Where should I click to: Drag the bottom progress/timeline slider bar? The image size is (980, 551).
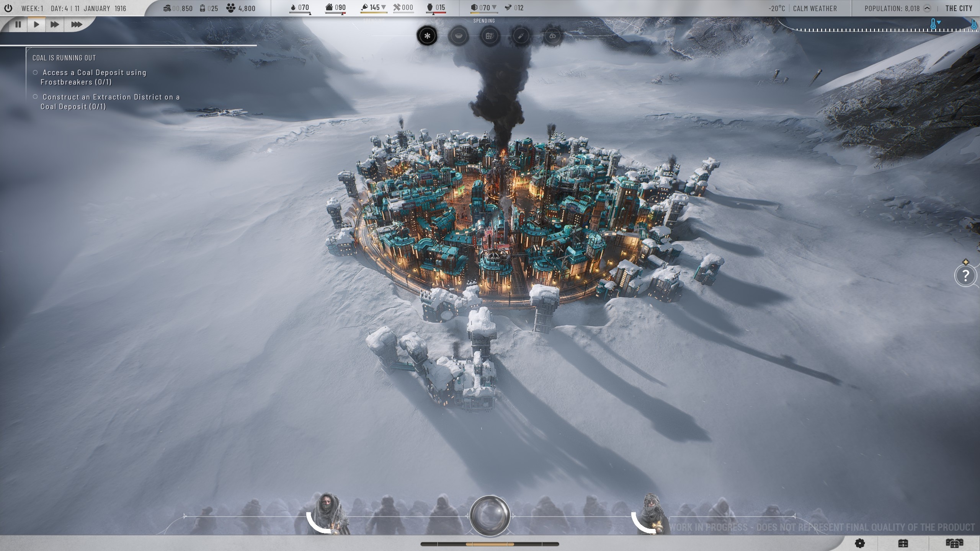(489, 543)
